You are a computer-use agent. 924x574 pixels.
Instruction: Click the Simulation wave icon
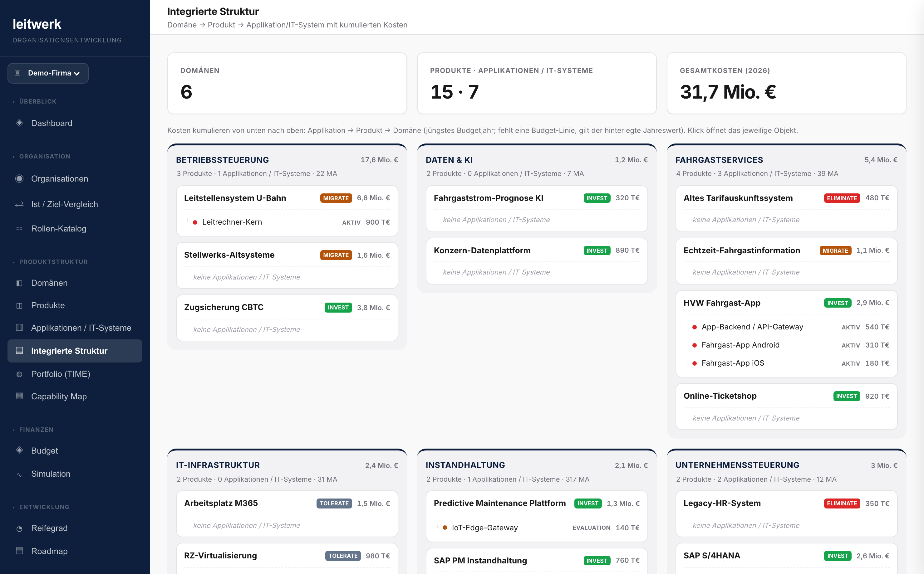coord(19,474)
